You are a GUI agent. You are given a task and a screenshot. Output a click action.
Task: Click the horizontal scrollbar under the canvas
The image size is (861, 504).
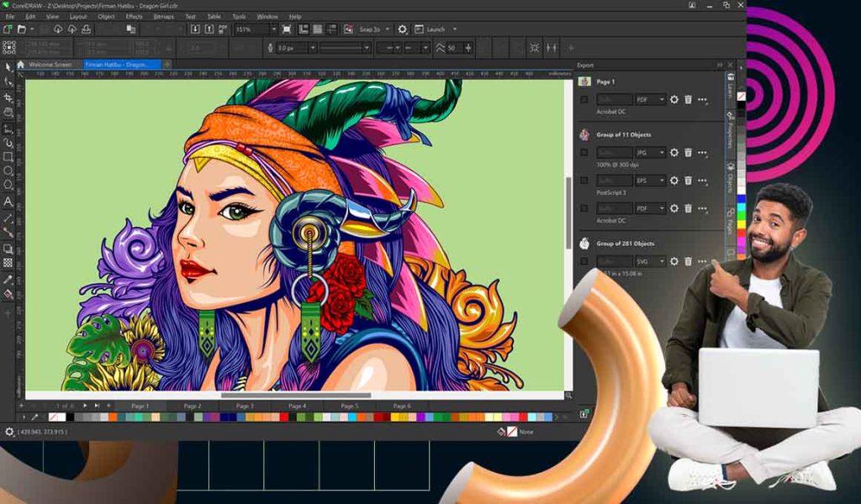pyautogui.click(x=296, y=396)
